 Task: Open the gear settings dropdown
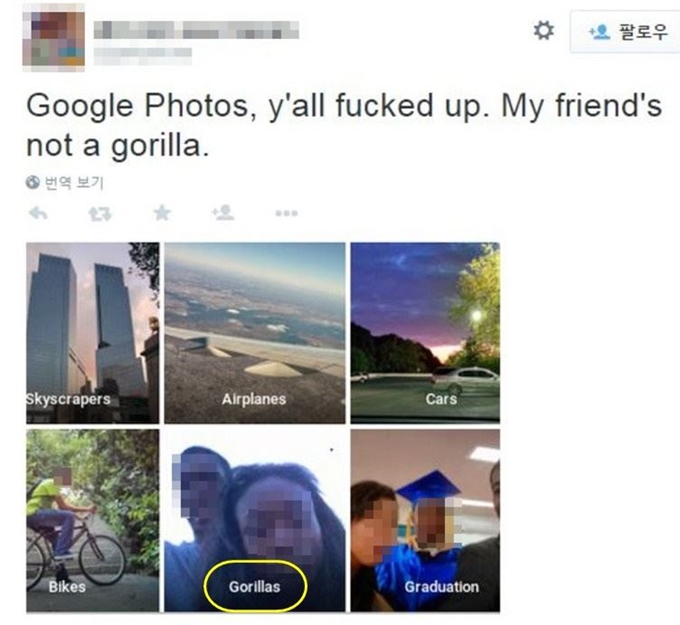543,31
